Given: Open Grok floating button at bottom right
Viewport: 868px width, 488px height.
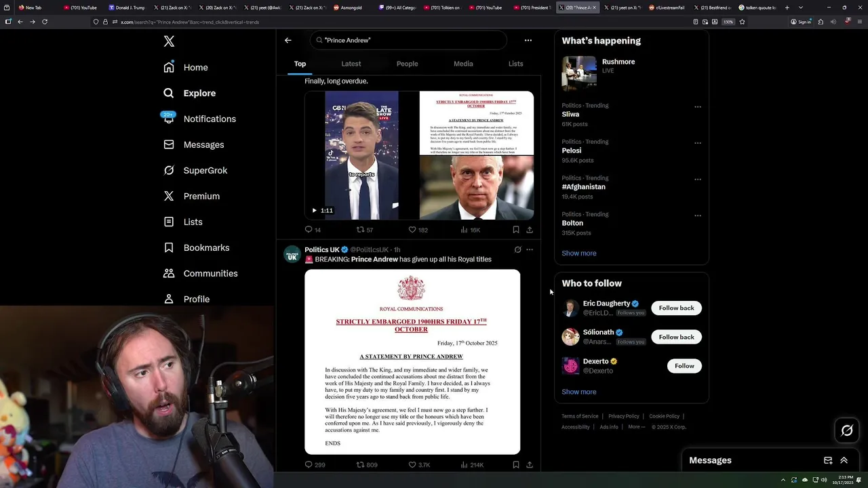Looking at the screenshot, I should coord(847,430).
